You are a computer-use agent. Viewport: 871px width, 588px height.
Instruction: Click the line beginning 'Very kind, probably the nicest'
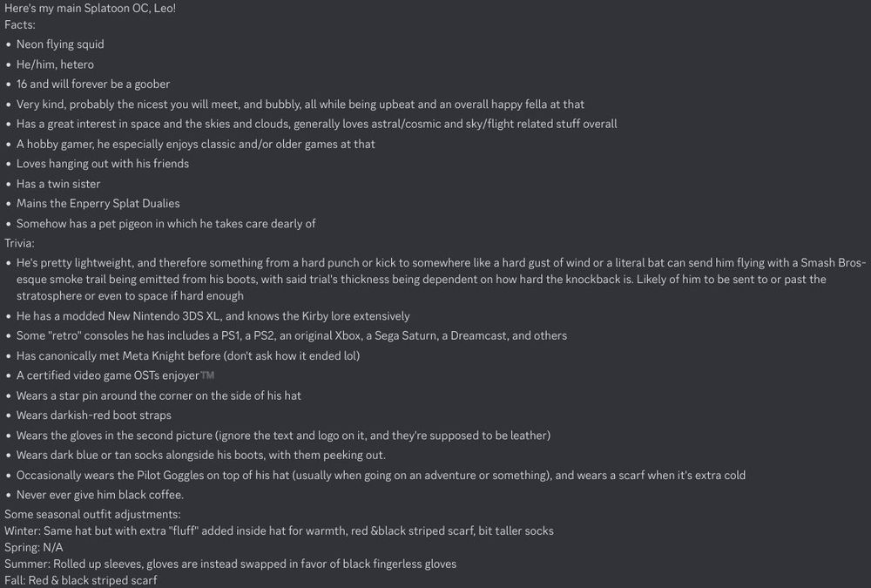click(300, 104)
